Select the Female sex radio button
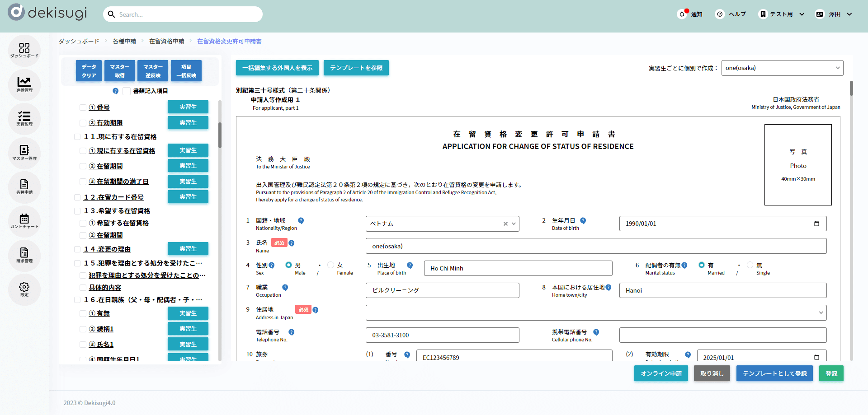Image resolution: width=868 pixels, height=415 pixels. (x=331, y=265)
